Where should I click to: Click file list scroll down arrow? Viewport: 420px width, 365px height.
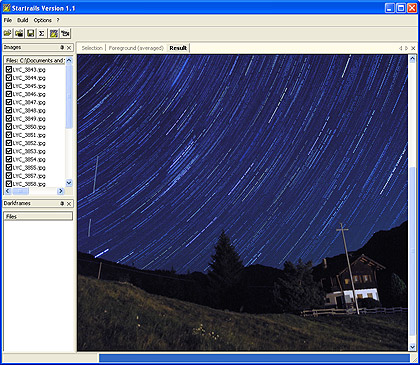coord(69,183)
